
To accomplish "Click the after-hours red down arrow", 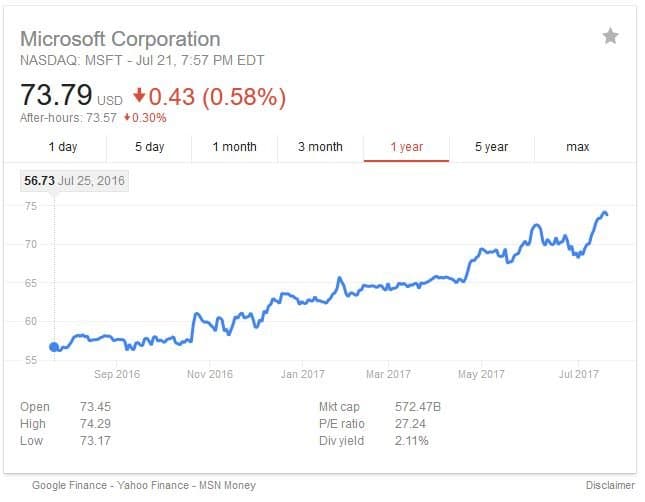I will 127,117.
